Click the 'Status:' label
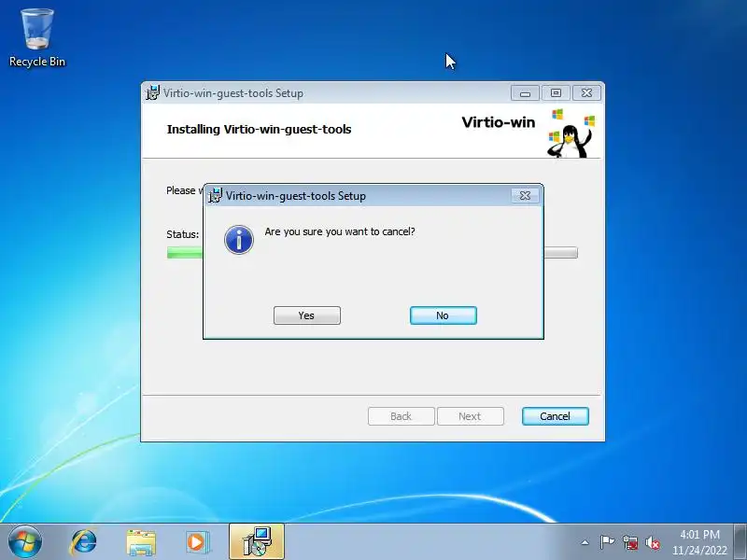This screenshot has height=560, width=747. pos(182,234)
